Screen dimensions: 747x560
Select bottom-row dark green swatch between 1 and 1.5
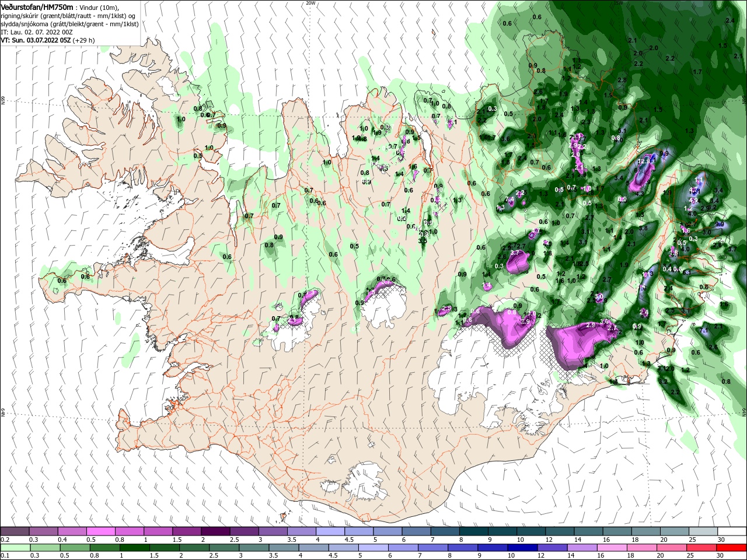click(134, 548)
